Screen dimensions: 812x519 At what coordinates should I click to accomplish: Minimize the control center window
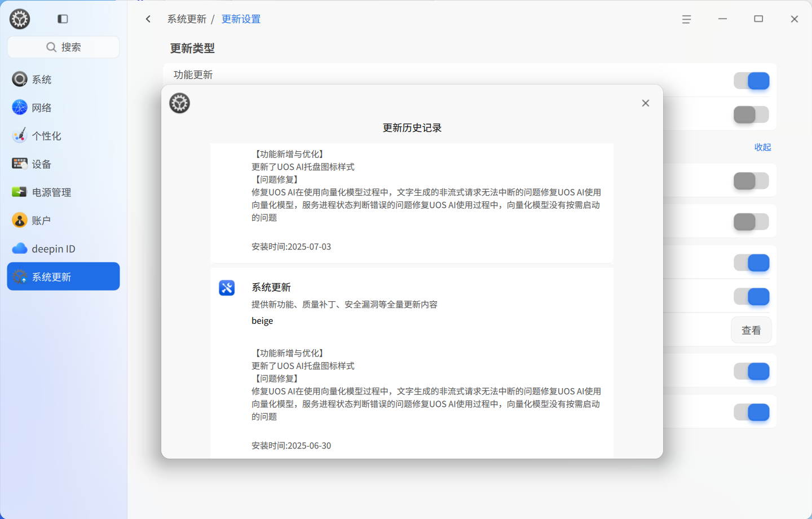pos(722,19)
